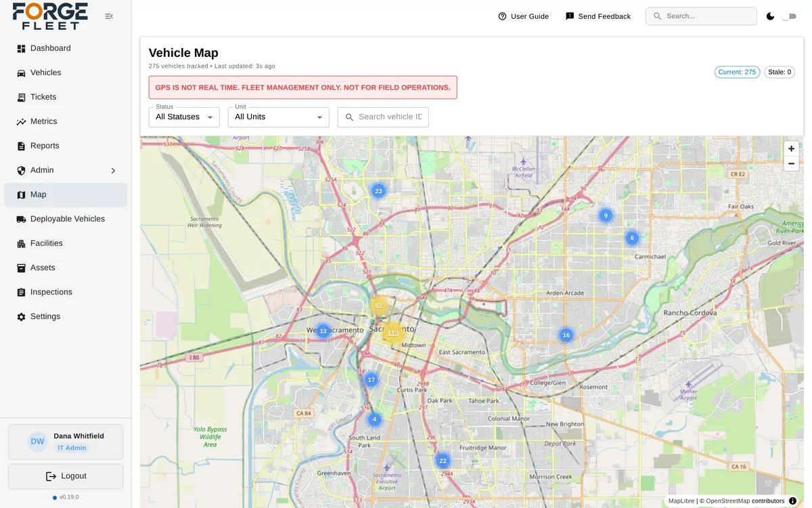Click the map cluster marker 6

[632, 238]
